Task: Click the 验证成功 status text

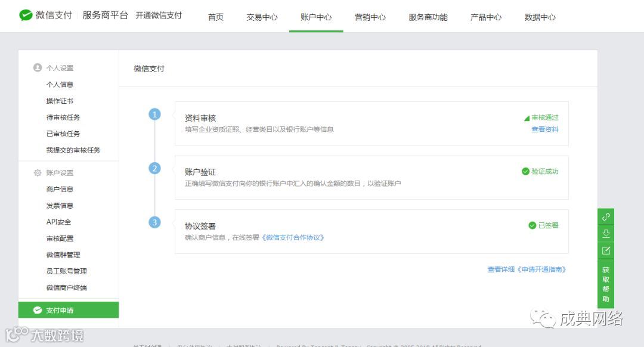Action: pyautogui.click(x=544, y=171)
